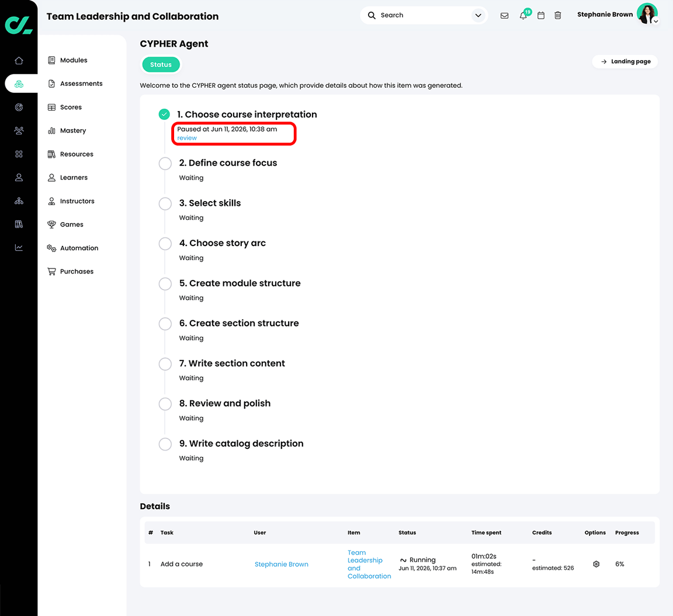Expand the search options dropdown arrow
The height and width of the screenshot is (616, 673).
point(478,15)
